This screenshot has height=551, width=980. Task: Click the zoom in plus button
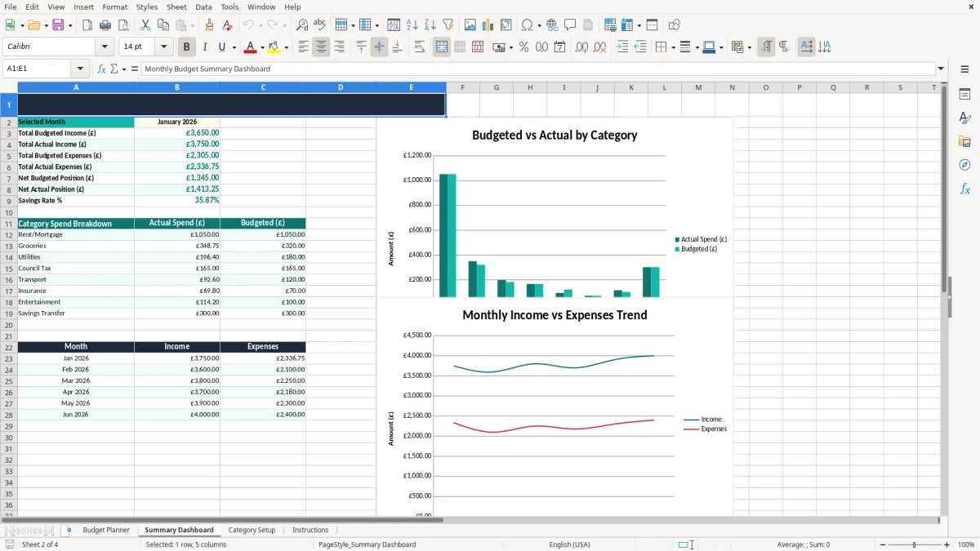[x=947, y=544]
